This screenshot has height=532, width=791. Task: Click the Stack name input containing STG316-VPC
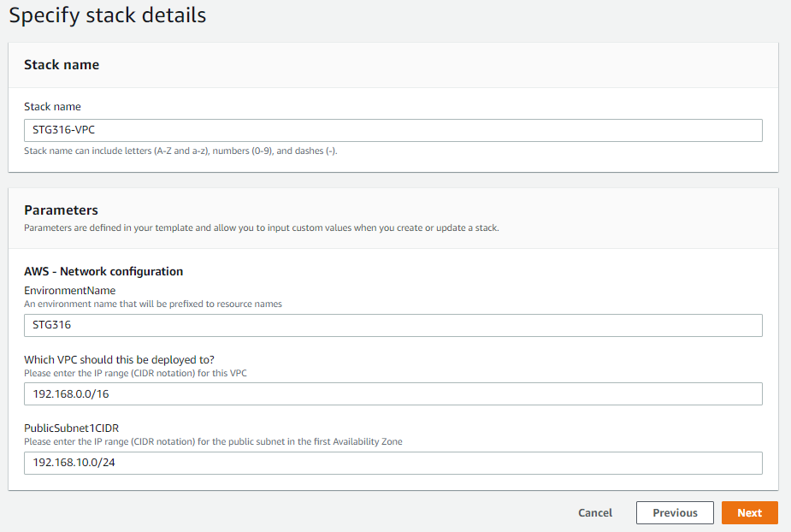(x=393, y=130)
